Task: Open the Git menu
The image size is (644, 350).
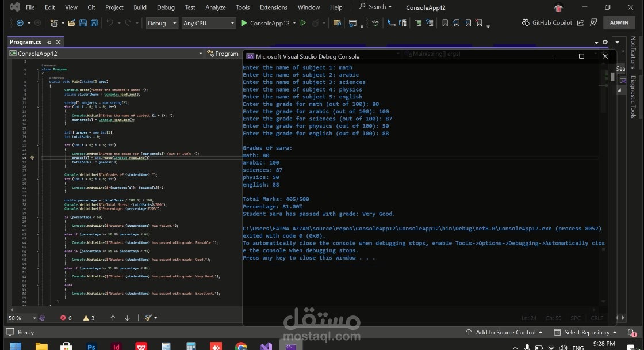Action: (91, 7)
